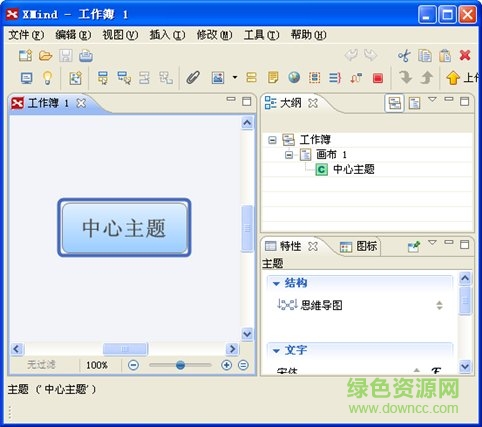Screen dimensions: 482x427
Task: Select the 中心主题 topic on canvas
Action: click(x=124, y=228)
